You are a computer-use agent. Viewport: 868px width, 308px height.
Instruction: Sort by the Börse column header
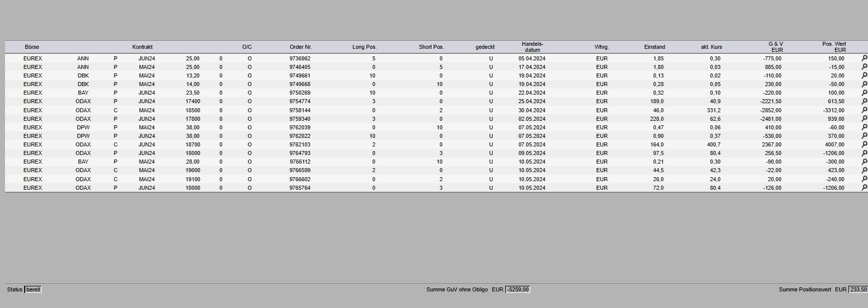tap(32, 47)
